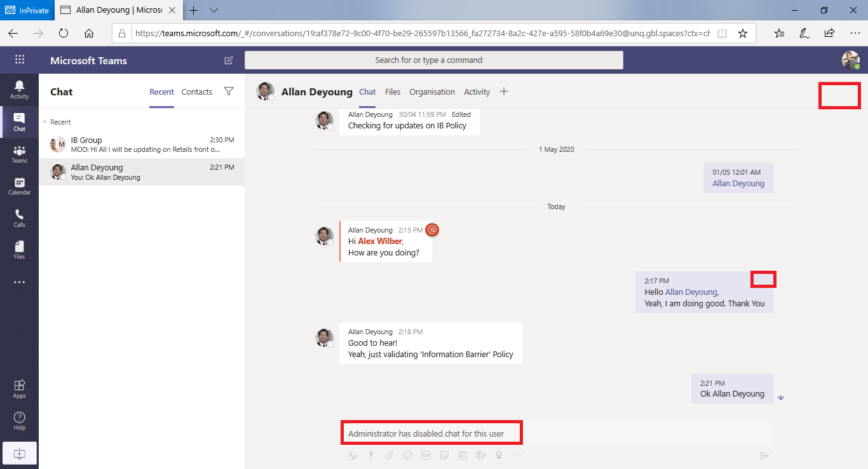Open Alex Wilber's mention link

(x=378, y=241)
